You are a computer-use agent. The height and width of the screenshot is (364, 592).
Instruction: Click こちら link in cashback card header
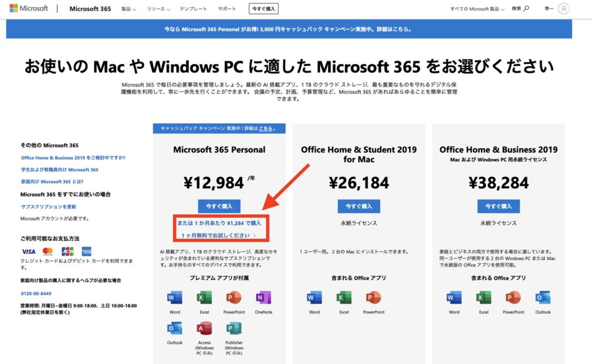point(266,129)
